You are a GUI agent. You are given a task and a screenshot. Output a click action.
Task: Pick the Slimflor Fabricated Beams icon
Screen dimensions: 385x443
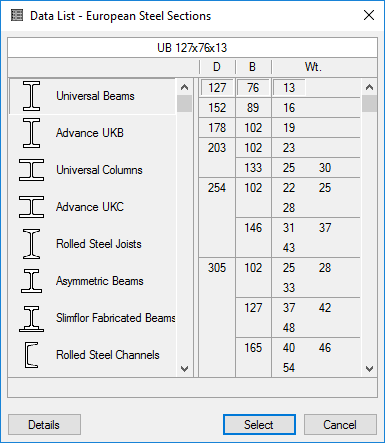click(x=31, y=318)
